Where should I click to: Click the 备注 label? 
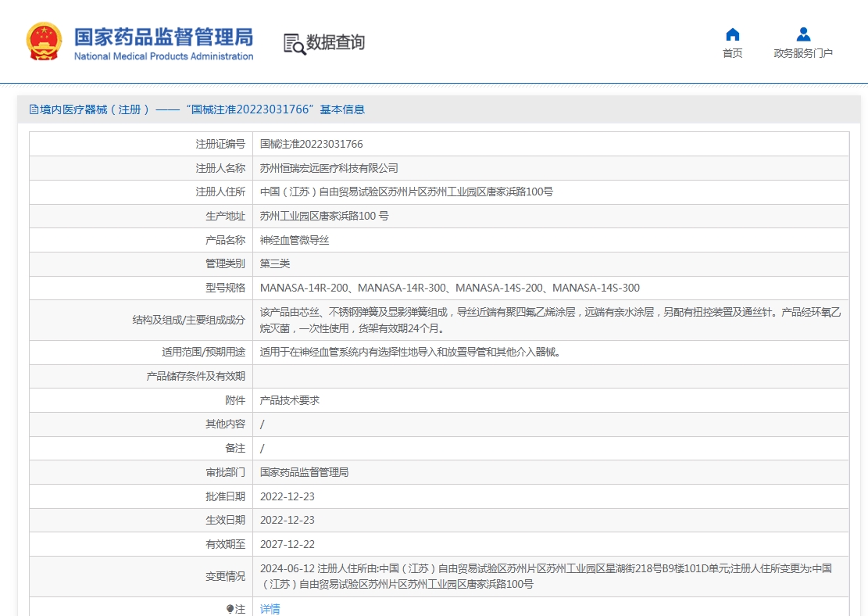click(x=235, y=448)
